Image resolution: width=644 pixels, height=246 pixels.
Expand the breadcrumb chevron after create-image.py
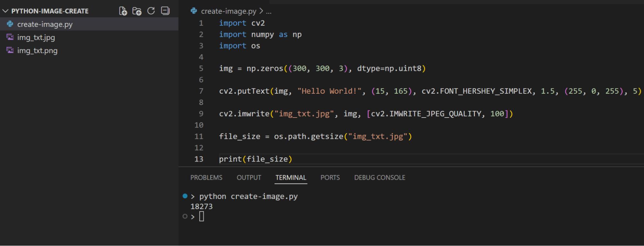coord(261,11)
